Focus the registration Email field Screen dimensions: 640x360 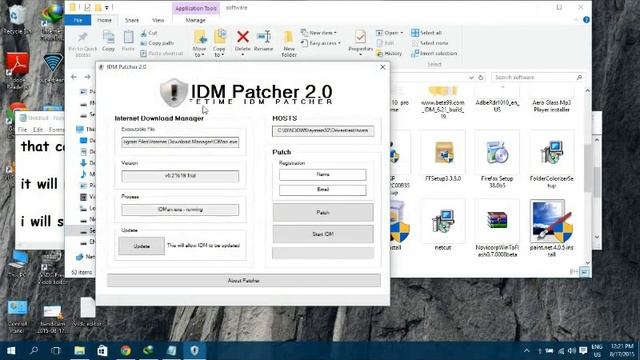(x=322, y=190)
